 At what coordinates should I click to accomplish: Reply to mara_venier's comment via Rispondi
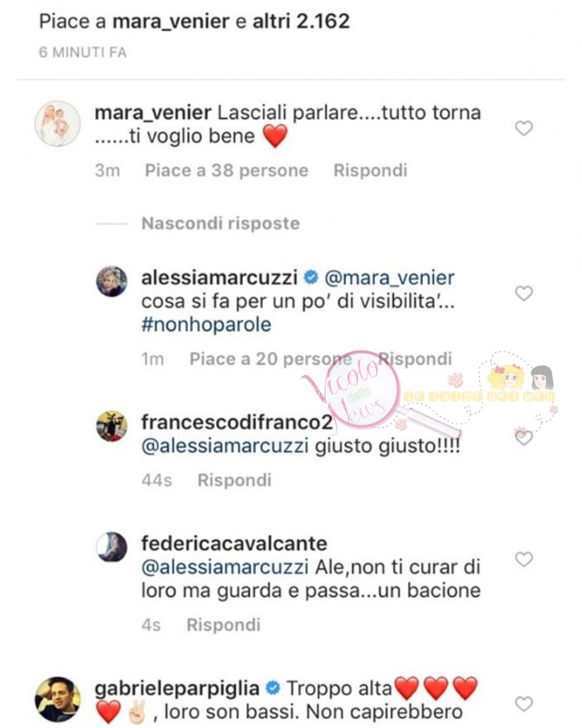(x=370, y=170)
